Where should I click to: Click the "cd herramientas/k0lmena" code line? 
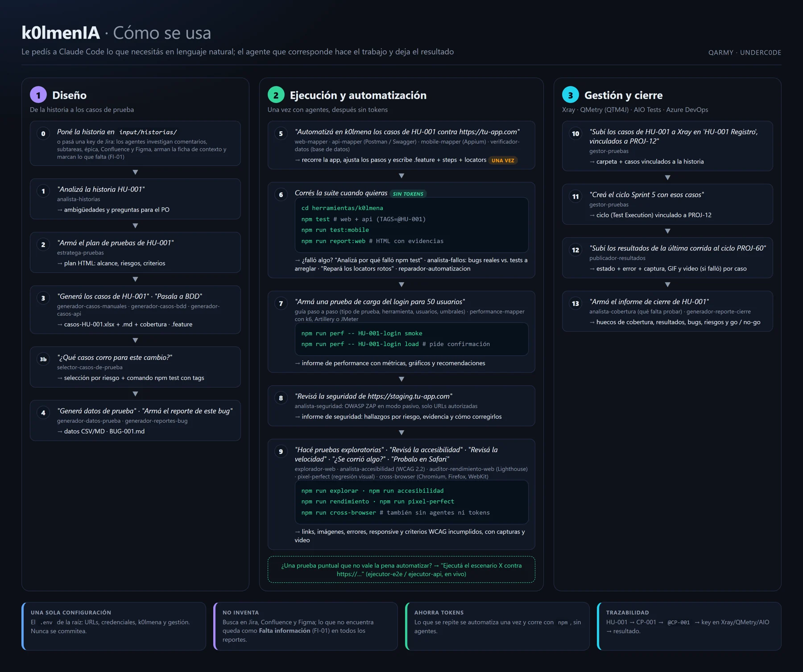tap(342, 208)
